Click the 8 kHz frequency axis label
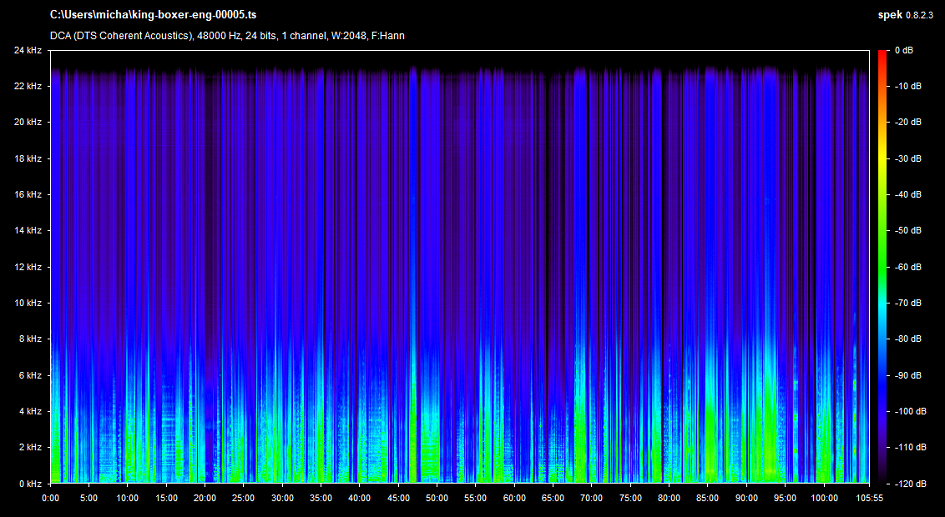The width and height of the screenshot is (945, 517). (30, 339)
